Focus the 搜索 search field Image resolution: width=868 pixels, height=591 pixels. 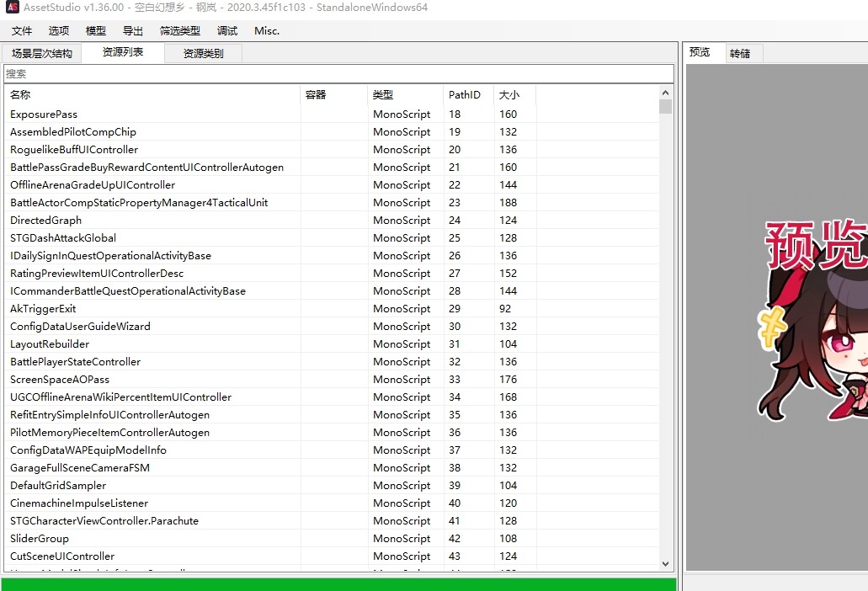(338, 73)
